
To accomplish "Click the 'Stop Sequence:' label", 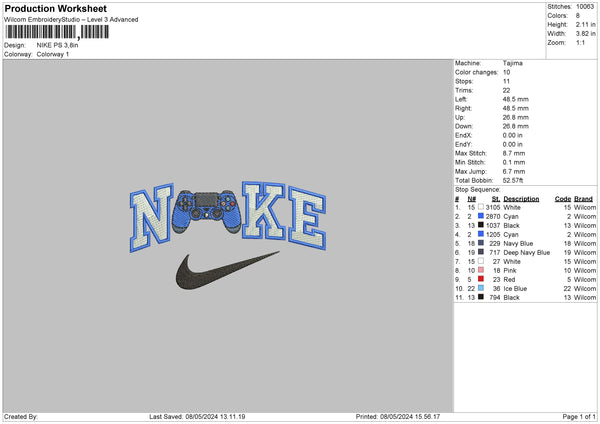I will point(478,190).
